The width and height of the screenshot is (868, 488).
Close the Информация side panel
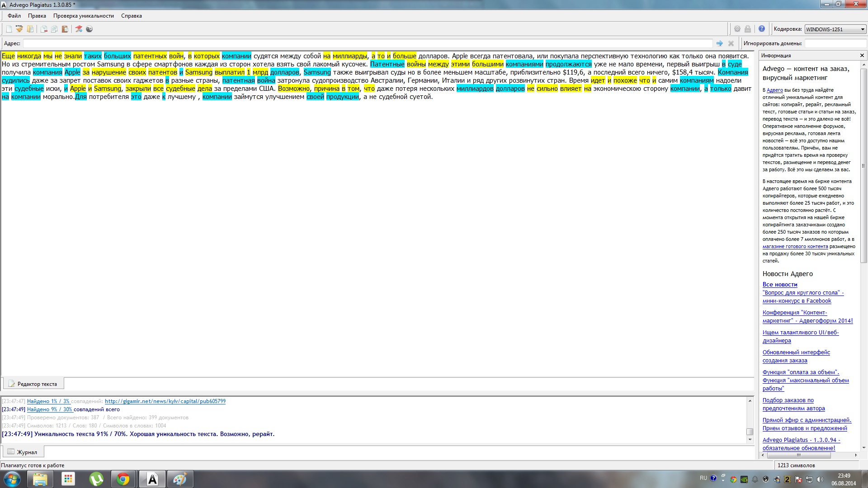pyautogui.click(x=862, y=56)
